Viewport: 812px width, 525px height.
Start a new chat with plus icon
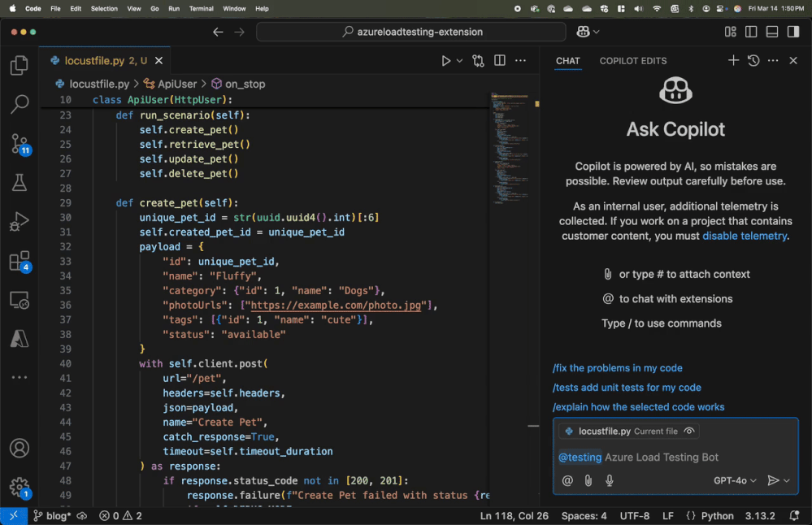coord(733,61)
